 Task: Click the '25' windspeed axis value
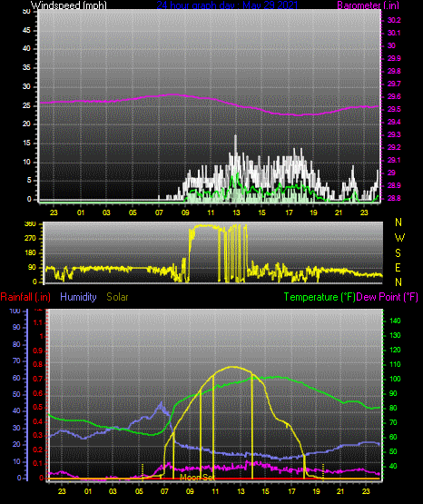[26, 105]
